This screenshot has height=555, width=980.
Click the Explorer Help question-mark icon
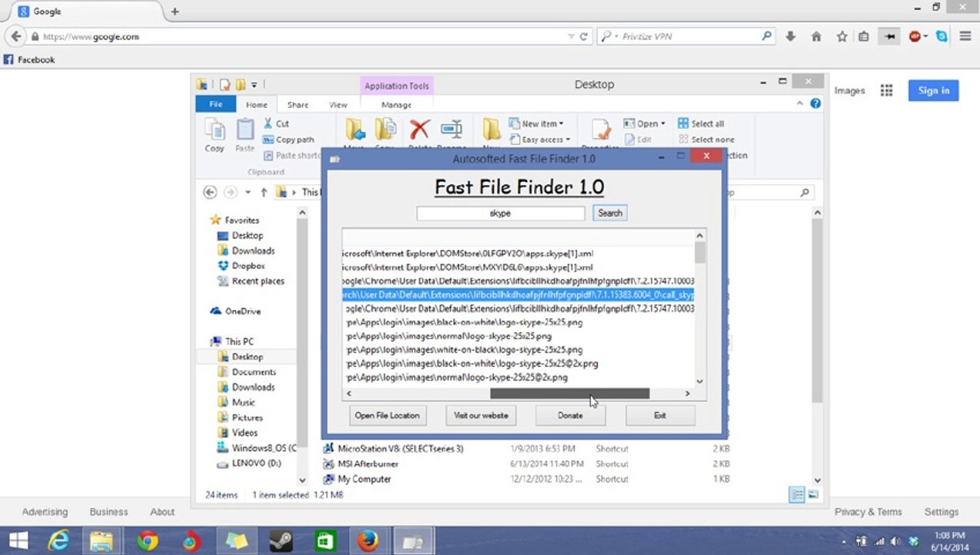pos(814,104)
